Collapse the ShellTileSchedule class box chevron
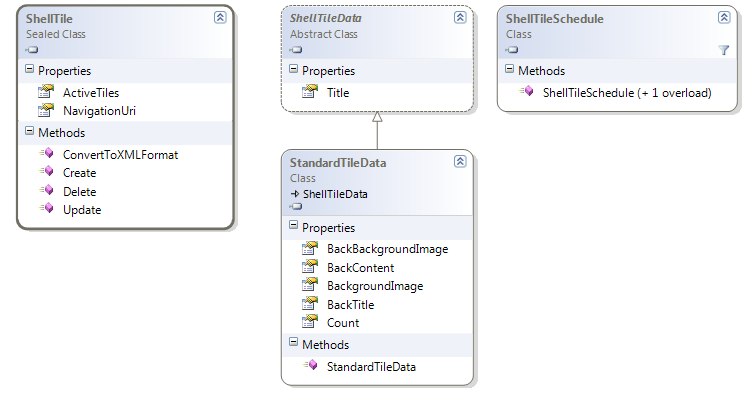 point(724,18)
